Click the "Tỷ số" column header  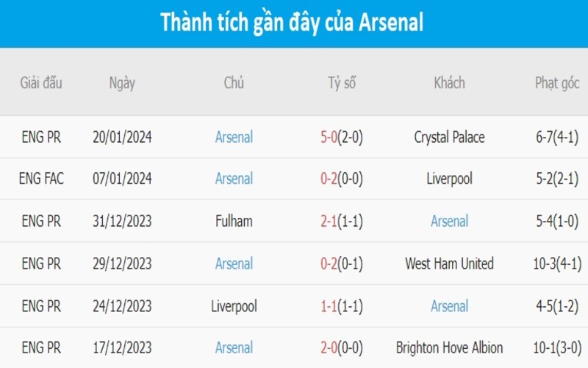[x=342, y=82]
